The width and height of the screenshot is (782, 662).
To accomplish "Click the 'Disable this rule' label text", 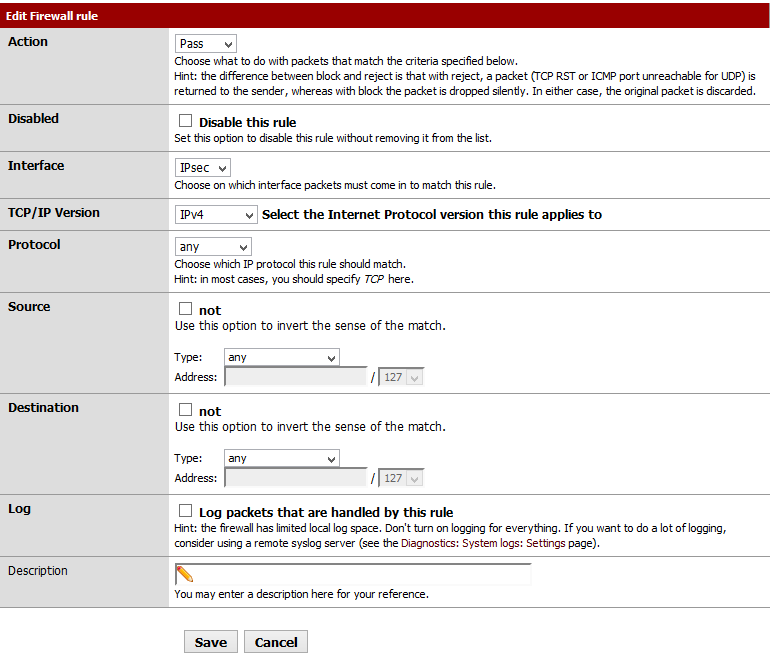I will point(248,123).
